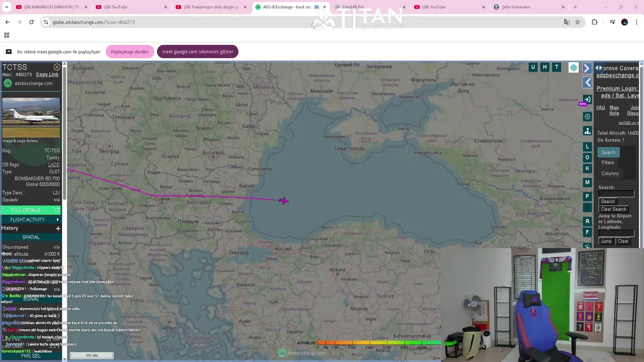644x362 pixels.
Task: Focus the aircraft Search text field
Action: 616,194
